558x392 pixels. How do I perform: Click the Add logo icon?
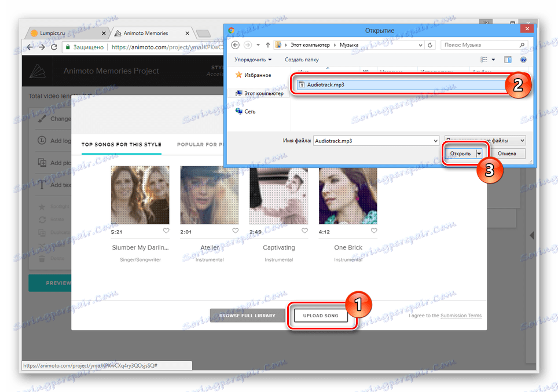[x=42, y=140]
